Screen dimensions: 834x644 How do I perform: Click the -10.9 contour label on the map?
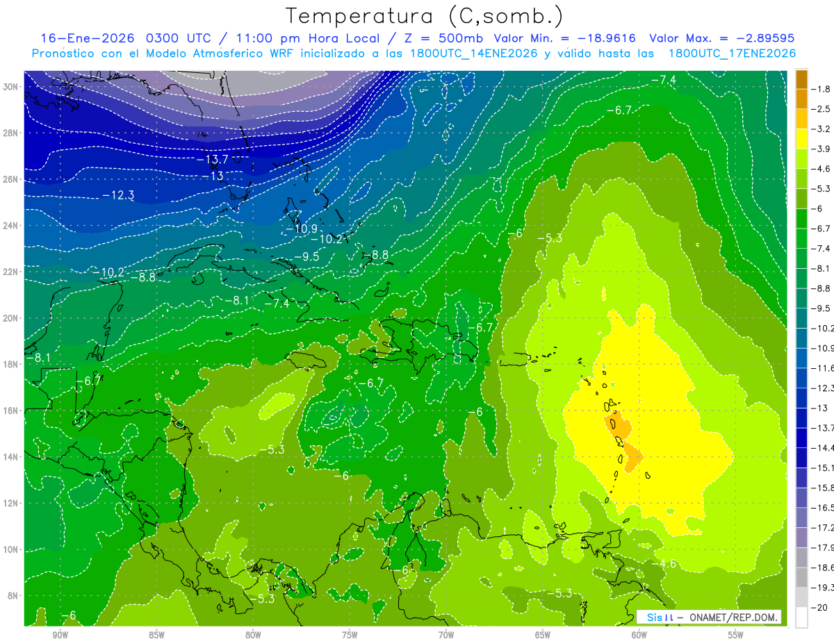[x=302, y=229]
